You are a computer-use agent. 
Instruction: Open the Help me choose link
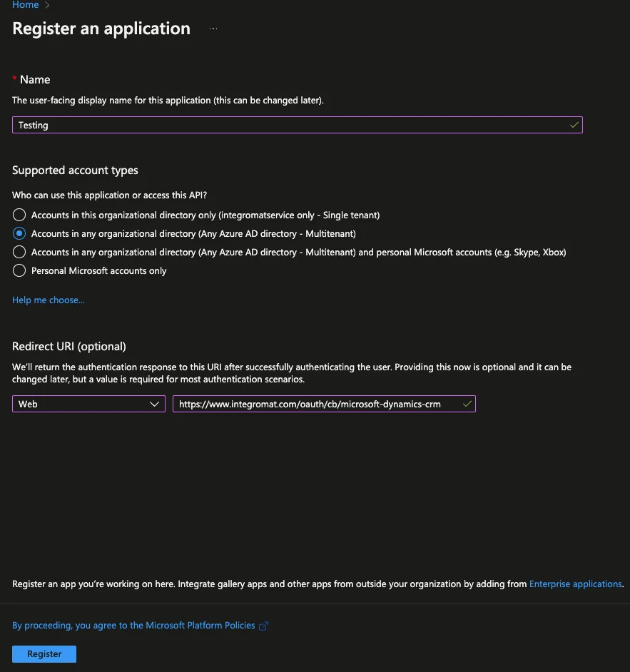[48, 300]
